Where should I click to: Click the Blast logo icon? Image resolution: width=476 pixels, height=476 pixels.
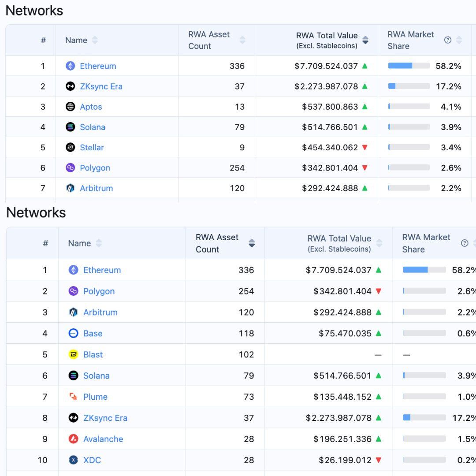(74, 354)
